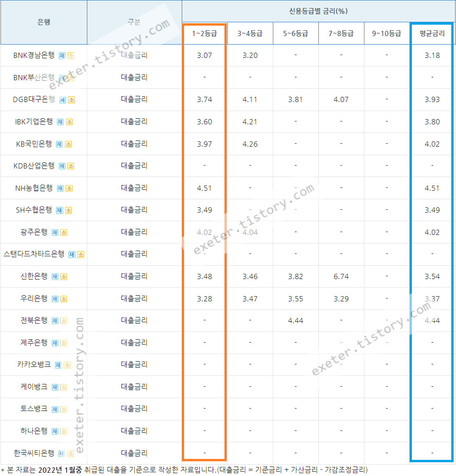This screenshot has width=456, height=476.
Task: Click the 3.07 rate for BNK경남은행
Action: pos(205,56)
